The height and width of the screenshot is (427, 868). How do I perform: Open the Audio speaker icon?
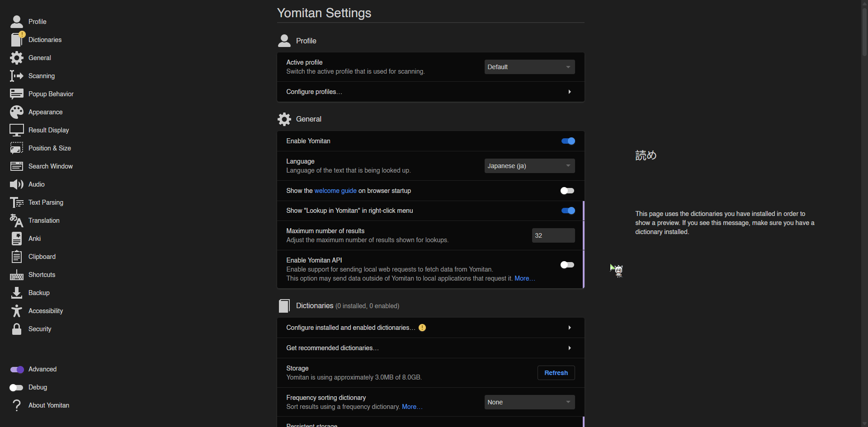click(x=17, y=184)
